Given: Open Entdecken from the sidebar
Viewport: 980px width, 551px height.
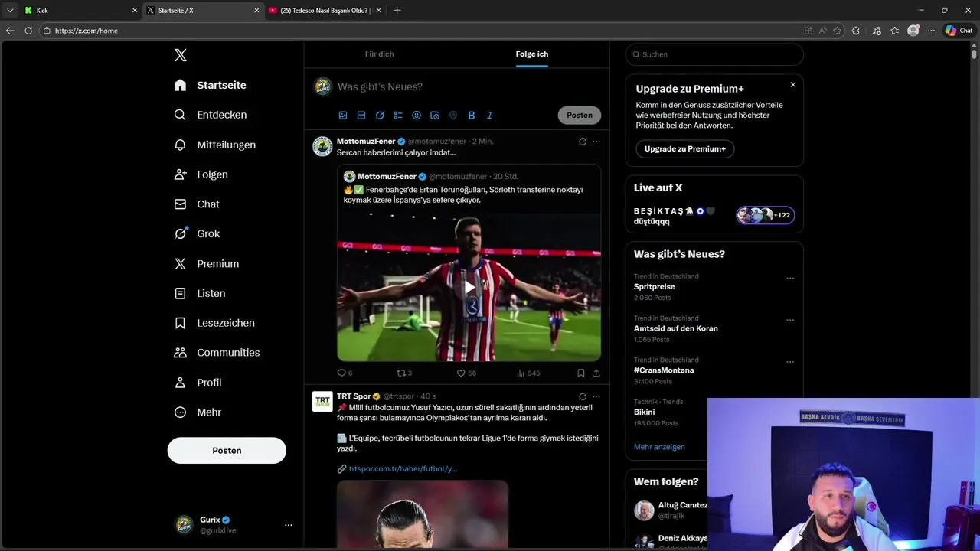Looking at the screenshot, I should coord(210,115).
